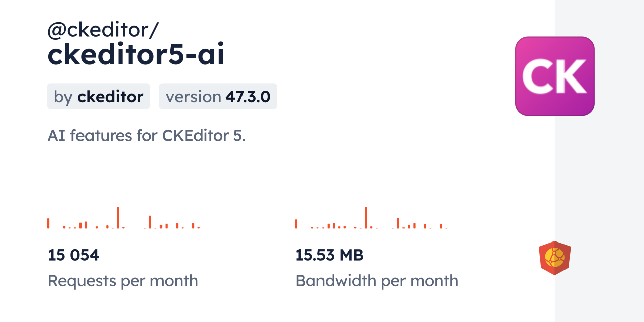Click the last bar of the requests chart
The height and width of the screenshot is (322, 644).
click(x=199, y=227)
